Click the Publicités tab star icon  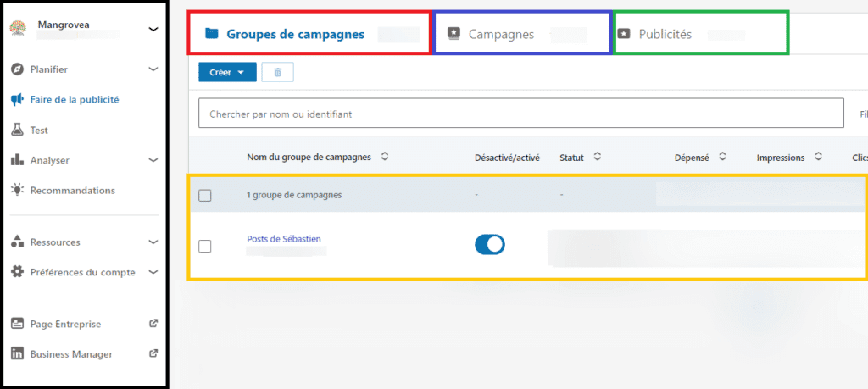pos(624,34)
